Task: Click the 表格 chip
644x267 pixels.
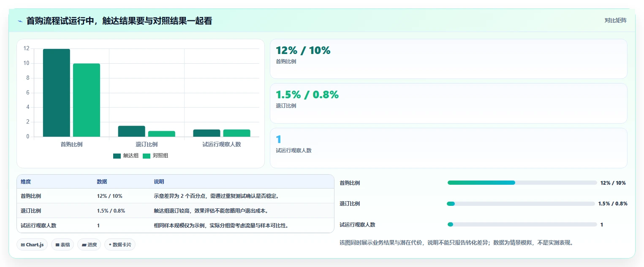Action: (x=62, y=245)
